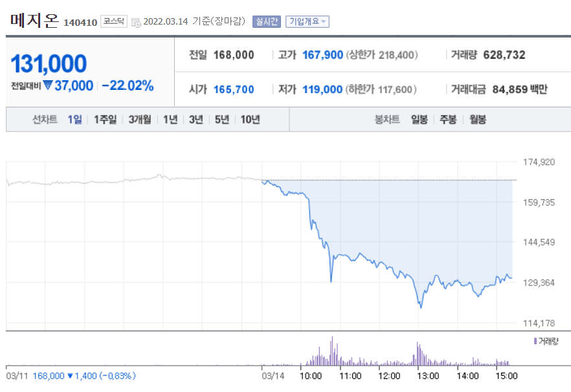Click the high price 167,900
The width and height of the screenshot is (571, 392).
point(322,55)
